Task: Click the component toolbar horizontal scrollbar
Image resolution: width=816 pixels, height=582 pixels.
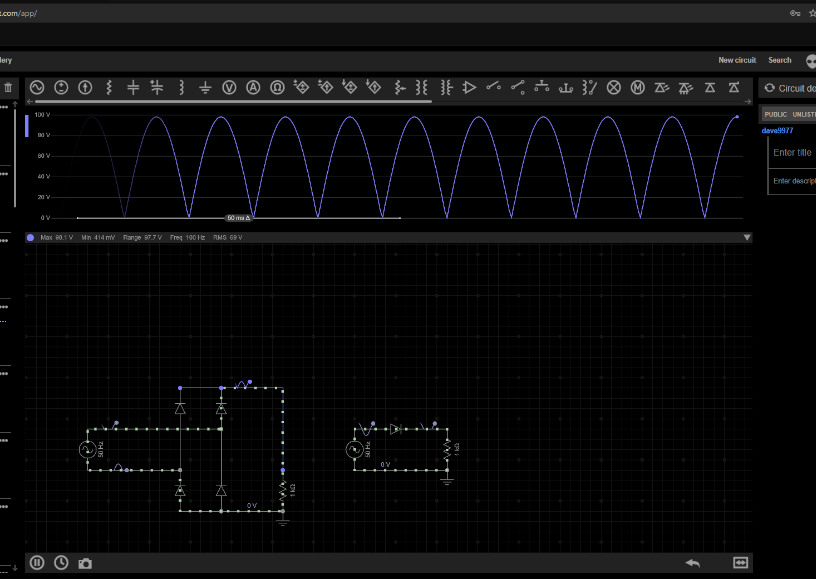Action: (x=230, y=101)
